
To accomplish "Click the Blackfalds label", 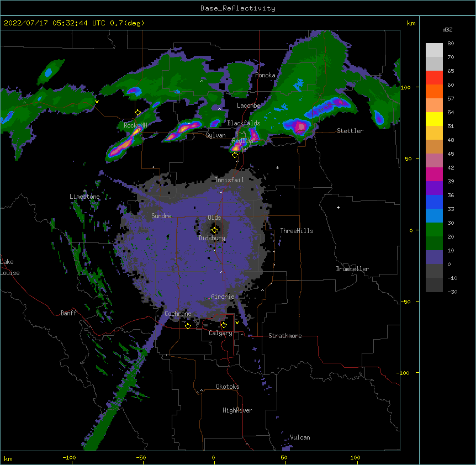I will pyautogui.click(x=244, y=123).
